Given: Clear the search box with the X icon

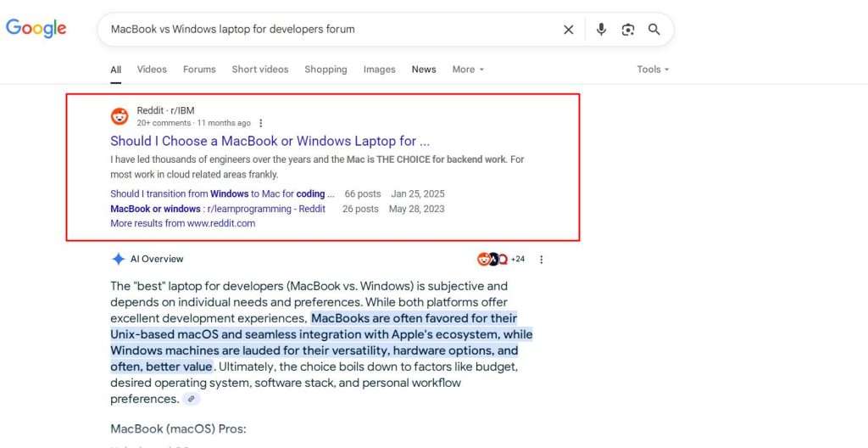Looking at the screenshot, I should click(569, 30).
